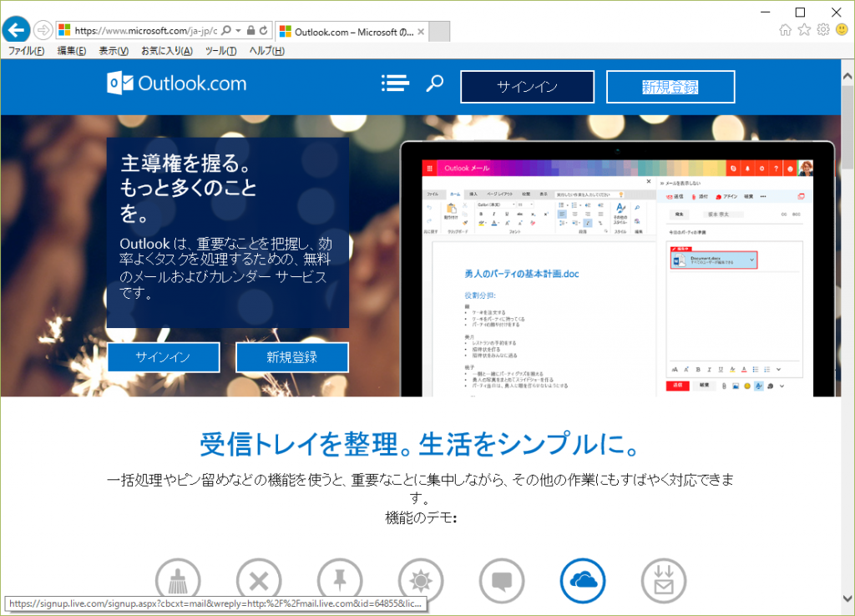Go back with the browser back arrow
Image resolution: width=855 pixels, height=616 pixels.
(16, 29)
